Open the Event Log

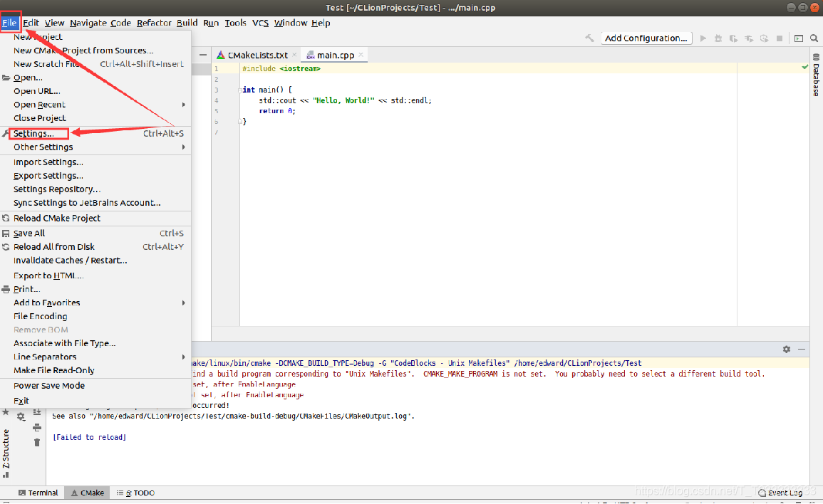pyautogui.click(x=780, y=493)
